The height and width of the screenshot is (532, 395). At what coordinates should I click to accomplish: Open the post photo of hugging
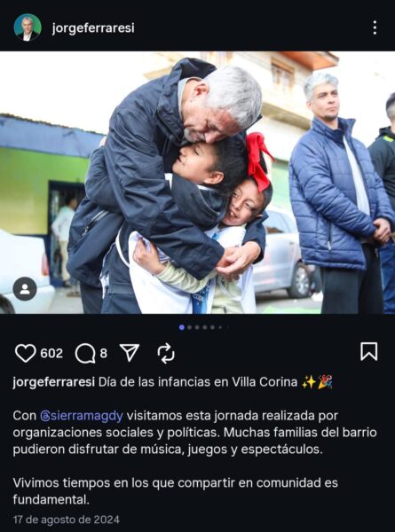(x=197, y=183)
